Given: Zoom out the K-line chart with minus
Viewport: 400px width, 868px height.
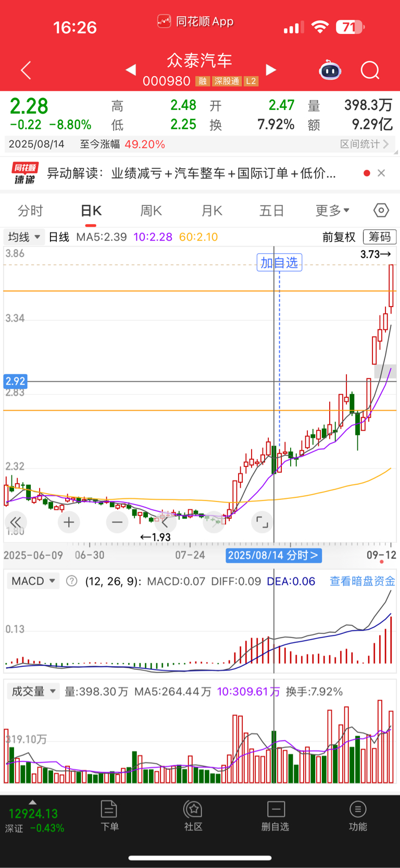Looking at the screenshot, I should 117,522.
